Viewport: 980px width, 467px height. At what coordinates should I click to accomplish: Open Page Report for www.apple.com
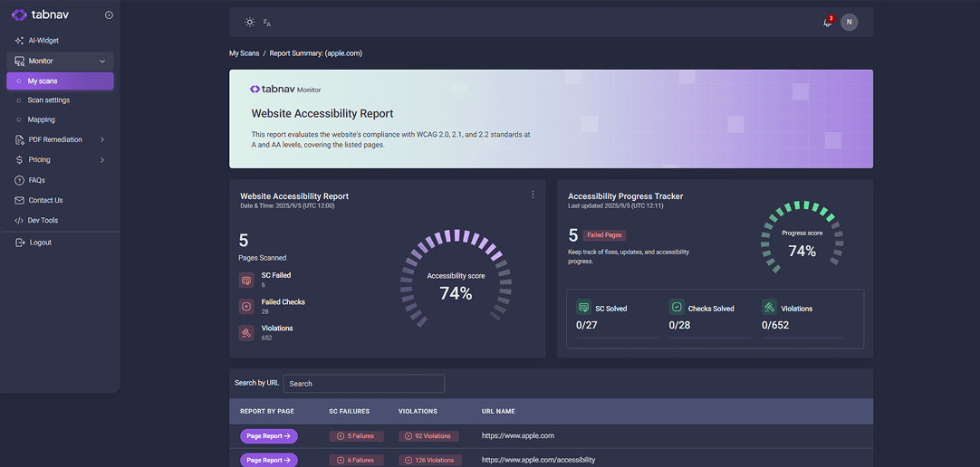coord(269,436)
